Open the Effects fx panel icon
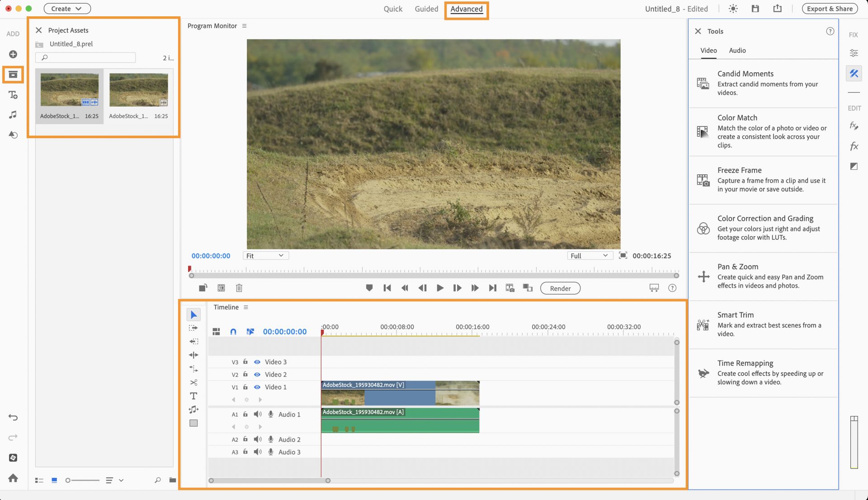The image size is (868, 500). (854, 146)
